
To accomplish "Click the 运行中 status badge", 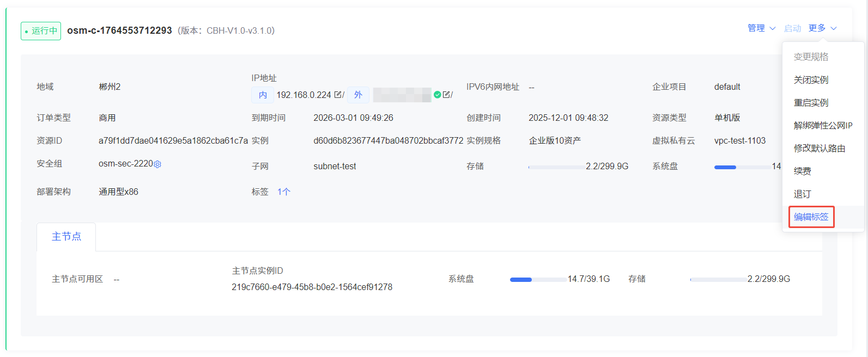I will [x=41, y=30].
